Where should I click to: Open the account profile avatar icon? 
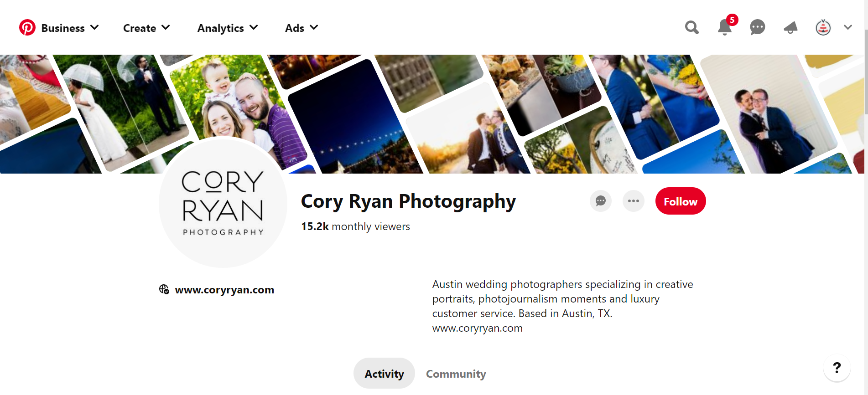coord(823,28)
